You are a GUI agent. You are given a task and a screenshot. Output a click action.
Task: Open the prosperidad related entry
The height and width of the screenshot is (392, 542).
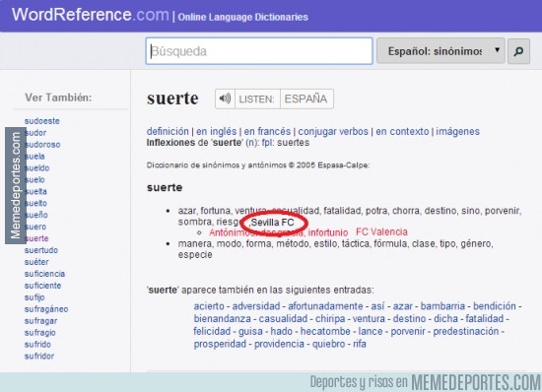[220, 344]
